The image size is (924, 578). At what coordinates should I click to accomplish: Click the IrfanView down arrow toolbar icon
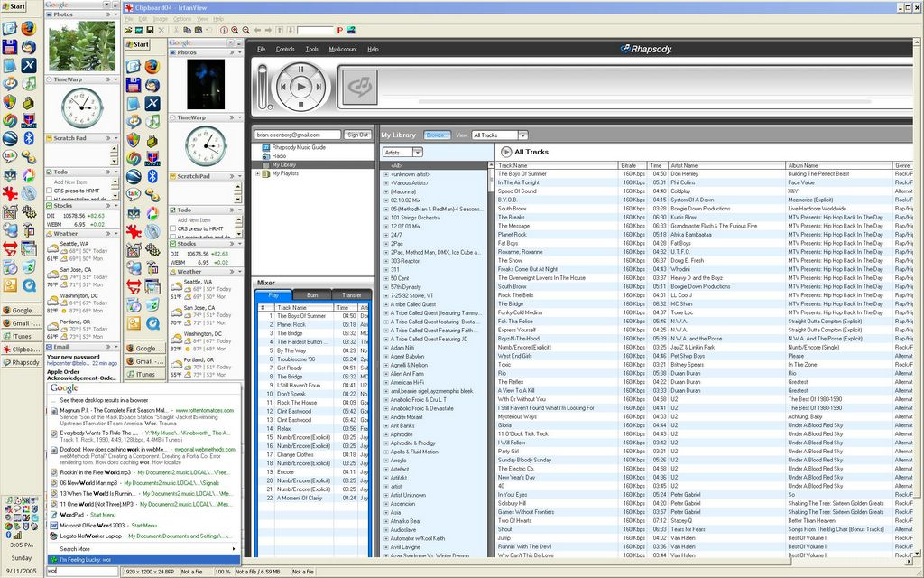coord(291,30)
